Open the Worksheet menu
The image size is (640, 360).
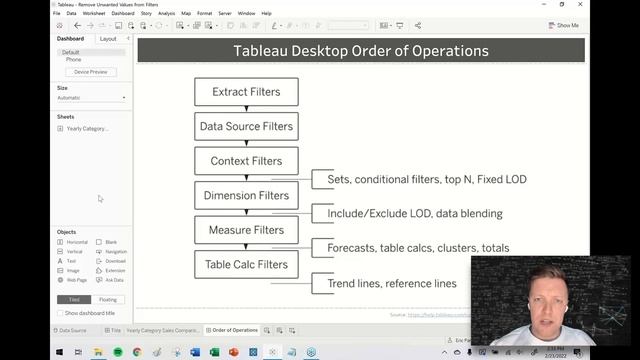coord(94,13)
